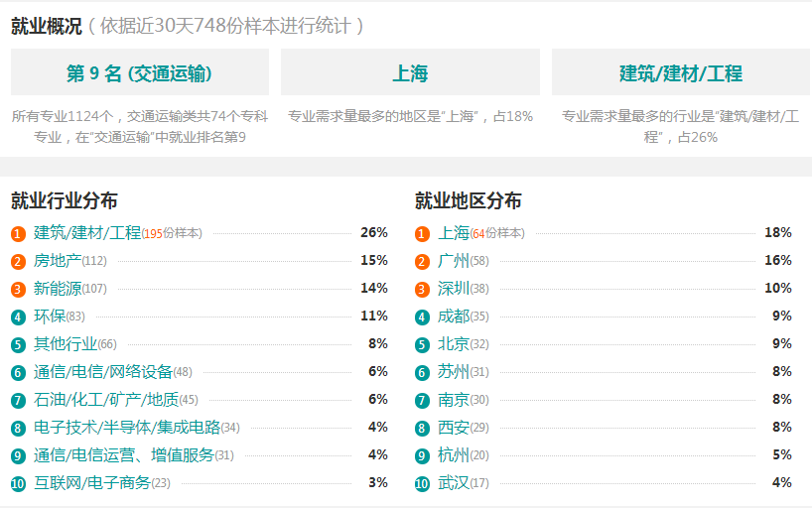Open the 建筑/建材/工程 industry link in the list
812x508 pixels.
tap(87, 233)
